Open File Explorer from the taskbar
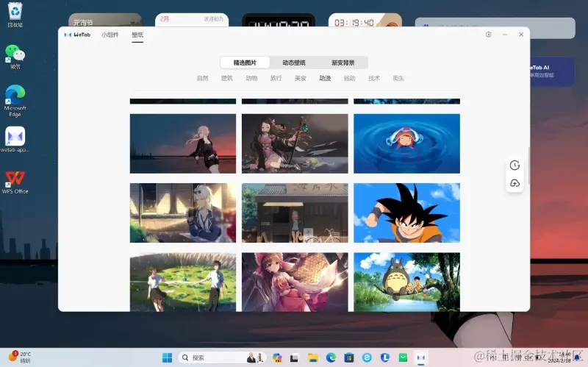588x367 pixels. tap(312, 357)
